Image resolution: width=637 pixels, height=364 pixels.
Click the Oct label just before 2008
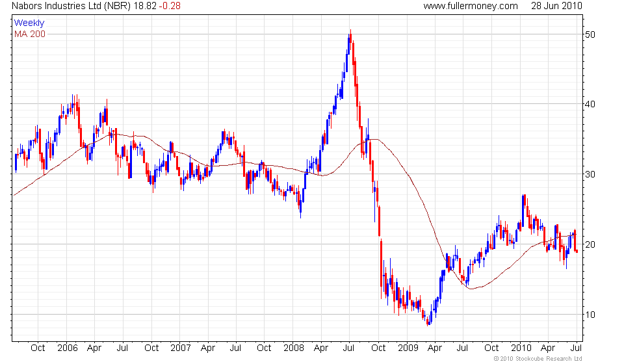click(264, 348)
